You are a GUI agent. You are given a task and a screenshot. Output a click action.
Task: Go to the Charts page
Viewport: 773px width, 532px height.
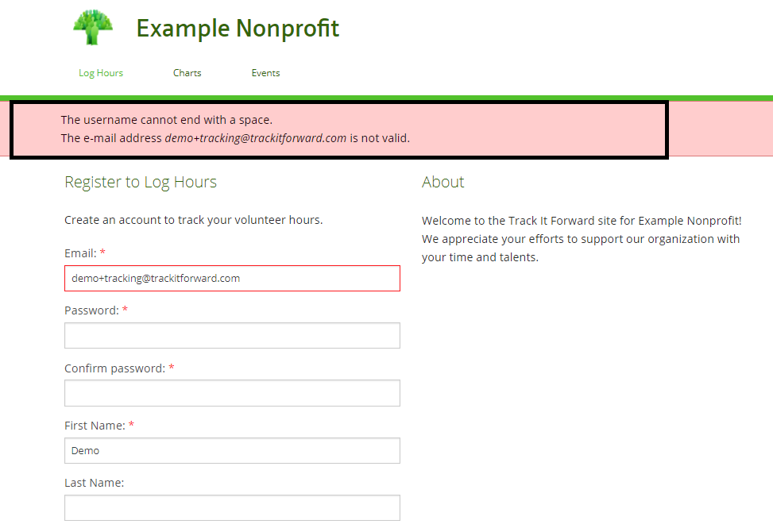[187, 73]
